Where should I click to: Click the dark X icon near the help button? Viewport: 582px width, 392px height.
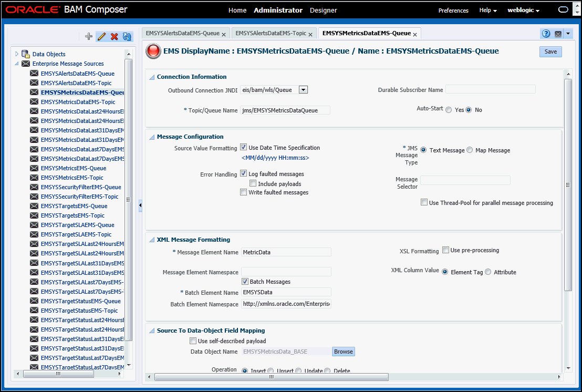[x=558, y=33]
